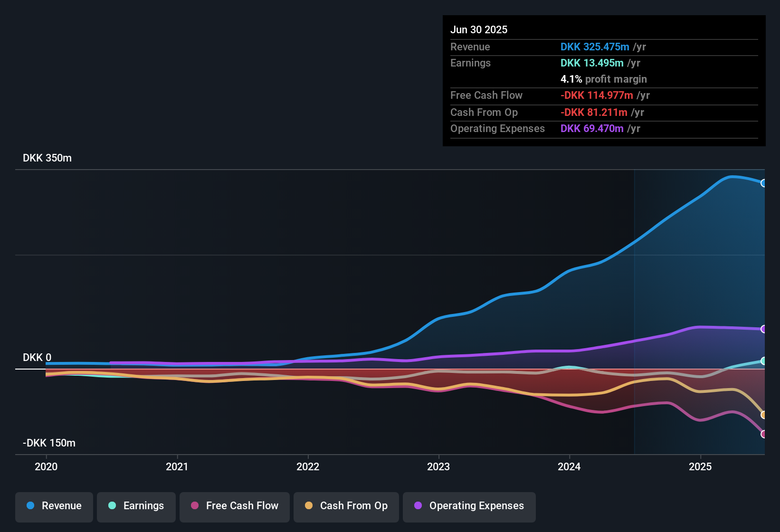
Task: Click the DKK 325.475m Revenue value in tooltip
Action: tap(595, 47)
